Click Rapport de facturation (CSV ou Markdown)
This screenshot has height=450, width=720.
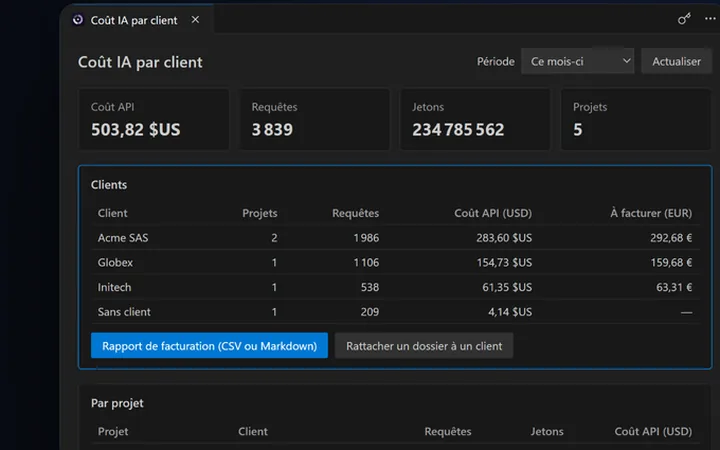point(209,345)
